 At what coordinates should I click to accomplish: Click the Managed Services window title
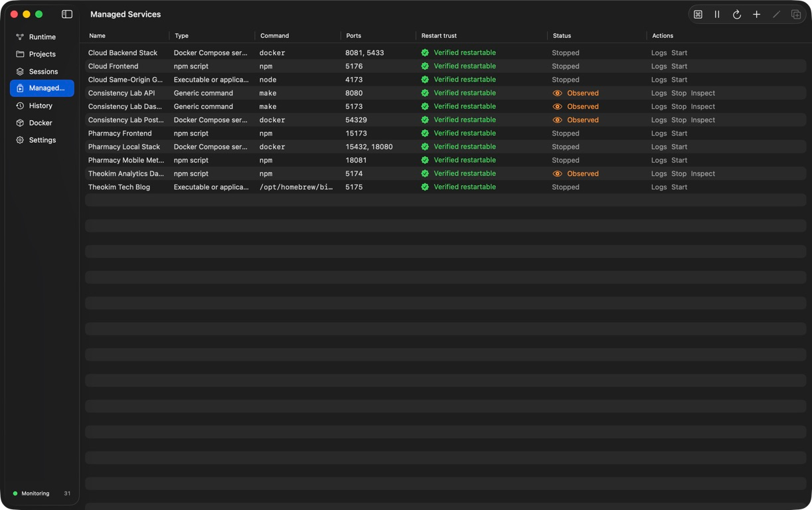pyautogui.click(x=125, y=14)
